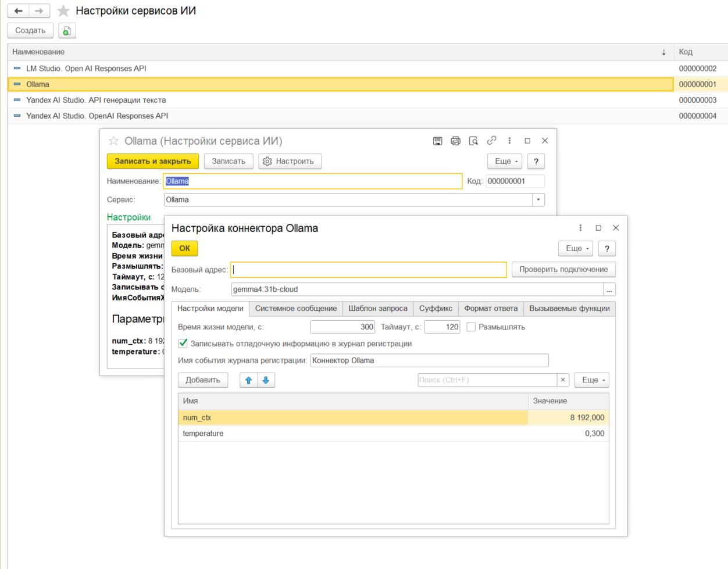728x569 pixels.
Task: Click the create-by-copying icon beside Создать
Action: coord(67,31)
